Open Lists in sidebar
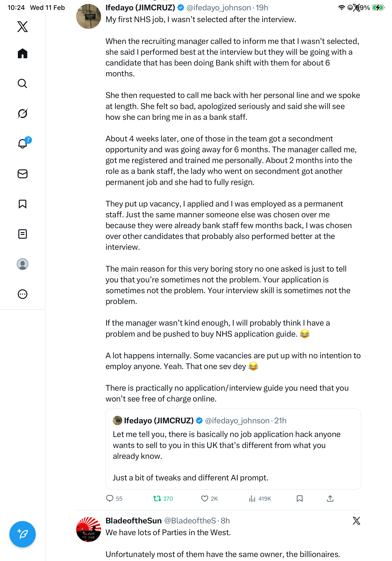392x561 pixels. [x=23, y=234]
